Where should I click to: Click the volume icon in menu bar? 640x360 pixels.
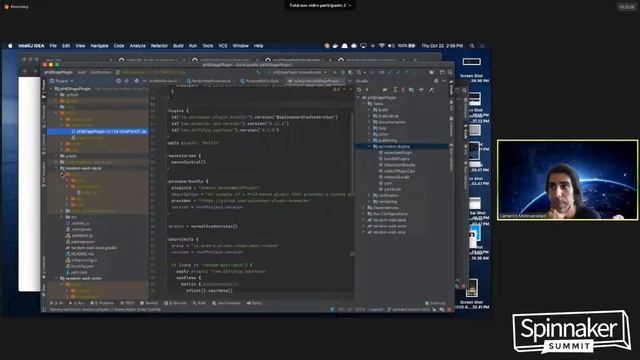[x=391, y=46]
